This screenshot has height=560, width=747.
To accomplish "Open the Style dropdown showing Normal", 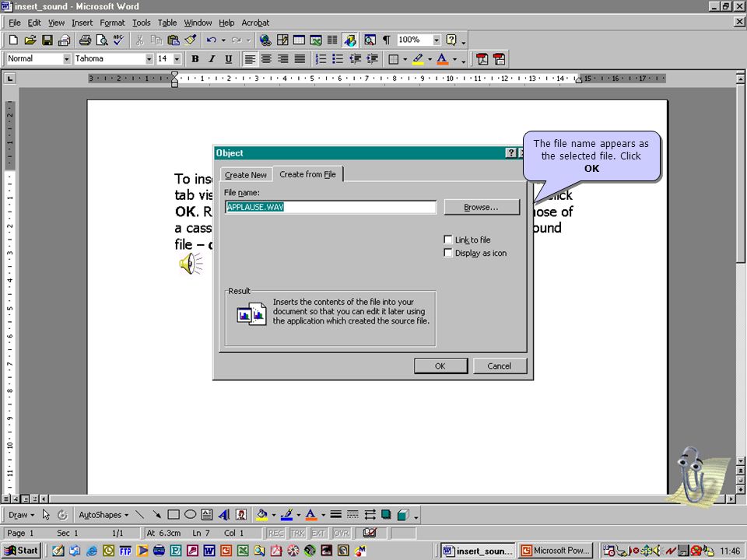I will tap(67, 59).
